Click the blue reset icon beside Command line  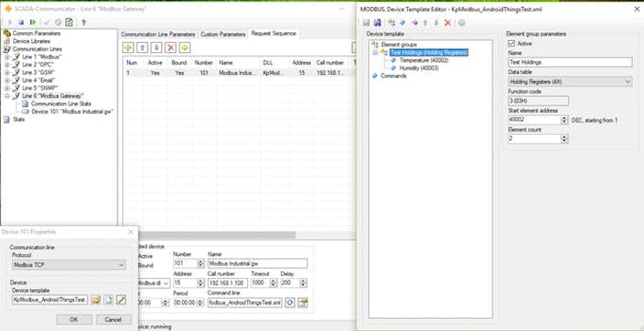(291, 303)
